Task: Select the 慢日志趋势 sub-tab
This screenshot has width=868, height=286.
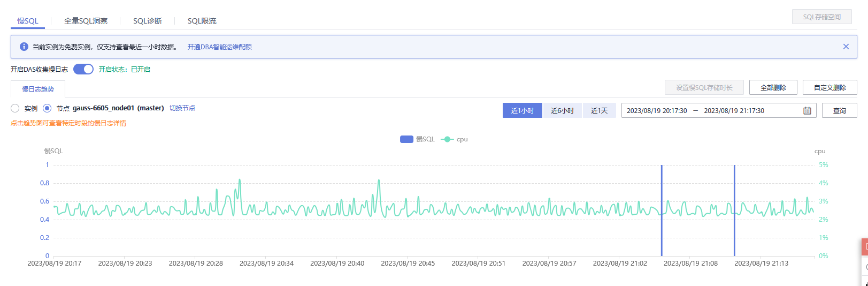Action: (38, 89)
